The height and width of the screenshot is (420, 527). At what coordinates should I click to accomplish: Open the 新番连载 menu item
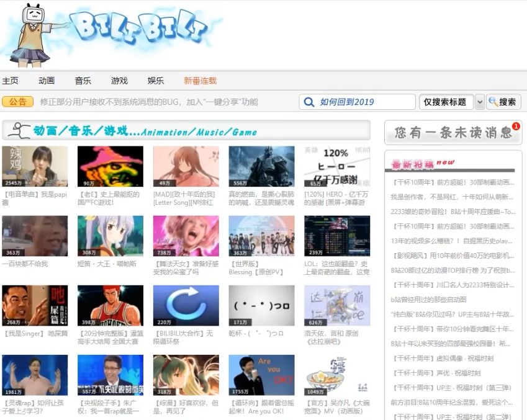(x=200, y=81)
